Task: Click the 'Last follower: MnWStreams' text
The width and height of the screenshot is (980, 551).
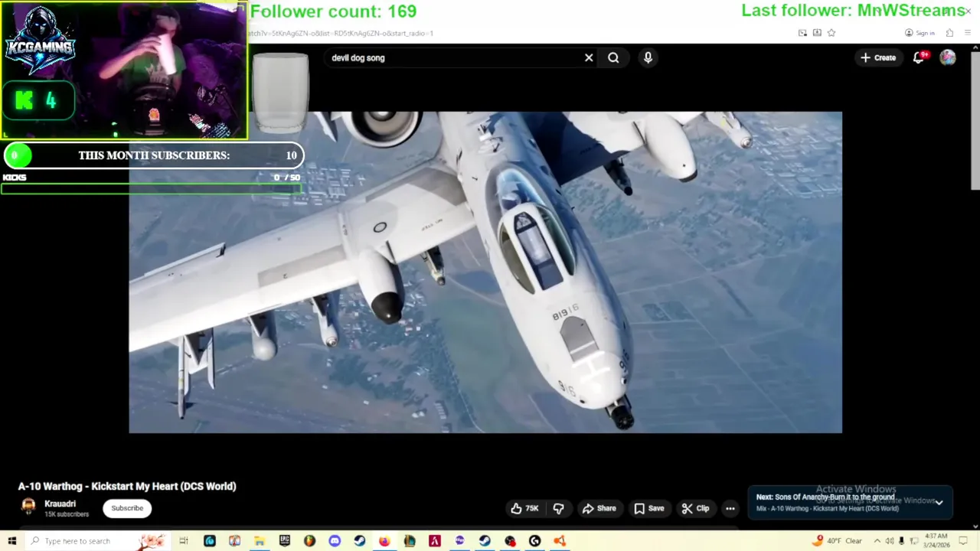Action: click(x=853, y=11)
